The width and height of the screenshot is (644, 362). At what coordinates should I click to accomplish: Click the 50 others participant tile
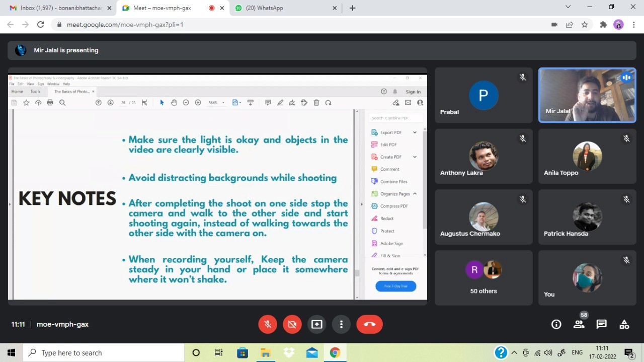pyautogui.click(x=483, y=278)
